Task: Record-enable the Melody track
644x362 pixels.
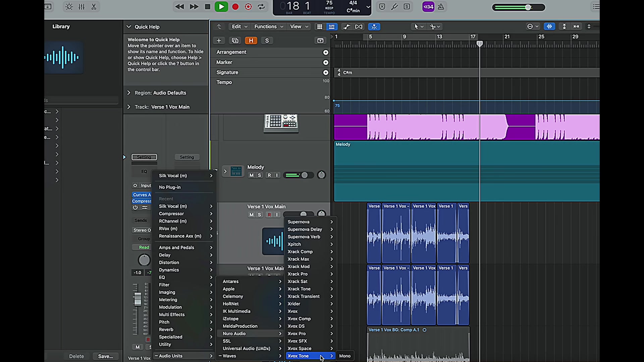Action: click(x=269, y=175)
